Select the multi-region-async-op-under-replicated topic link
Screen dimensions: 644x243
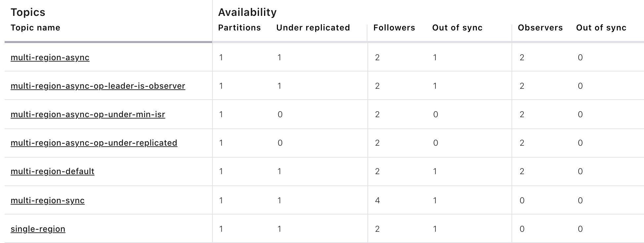pyautogui.click(x=94, y=143)
